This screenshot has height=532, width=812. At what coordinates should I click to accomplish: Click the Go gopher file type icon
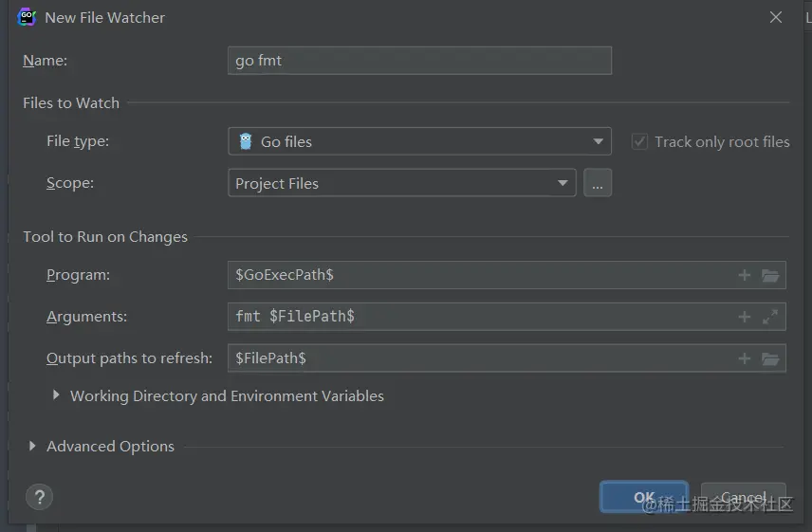click(x=246, y=141)
